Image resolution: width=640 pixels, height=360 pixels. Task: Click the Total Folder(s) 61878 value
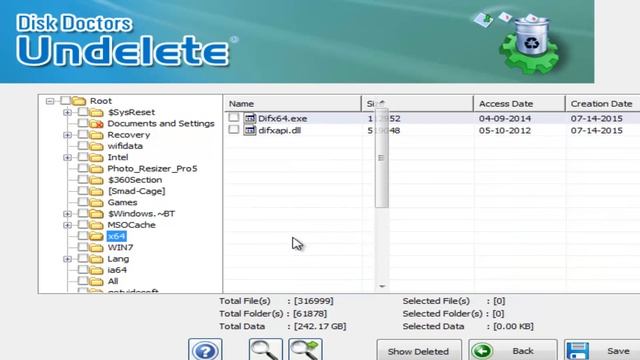(x=310, y=314)
